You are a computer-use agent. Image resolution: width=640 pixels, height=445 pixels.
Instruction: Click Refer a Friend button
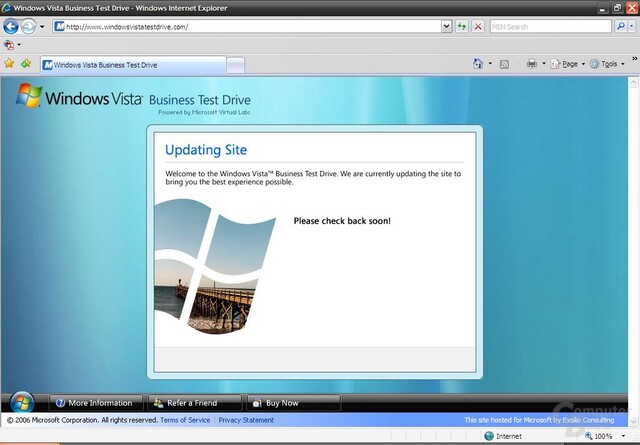195,403
